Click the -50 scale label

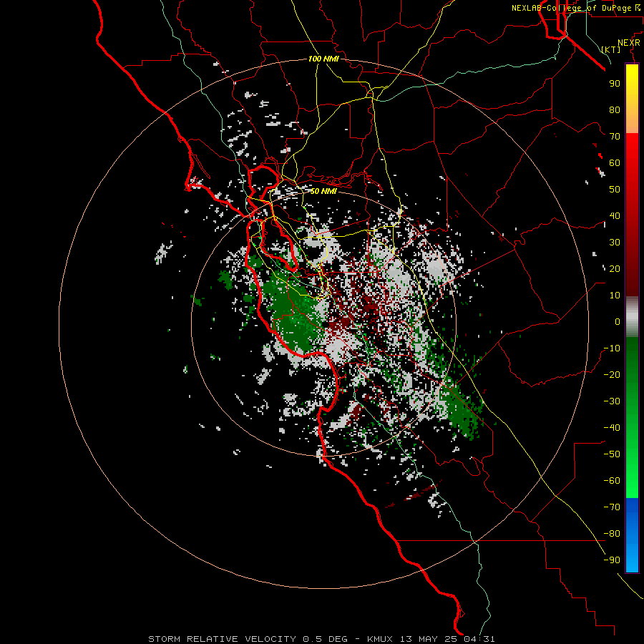[x=612, y=454]
